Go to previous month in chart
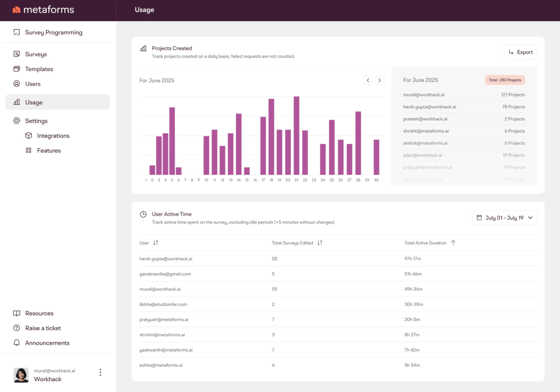This screenshot has height=392, width=560. 368,80
